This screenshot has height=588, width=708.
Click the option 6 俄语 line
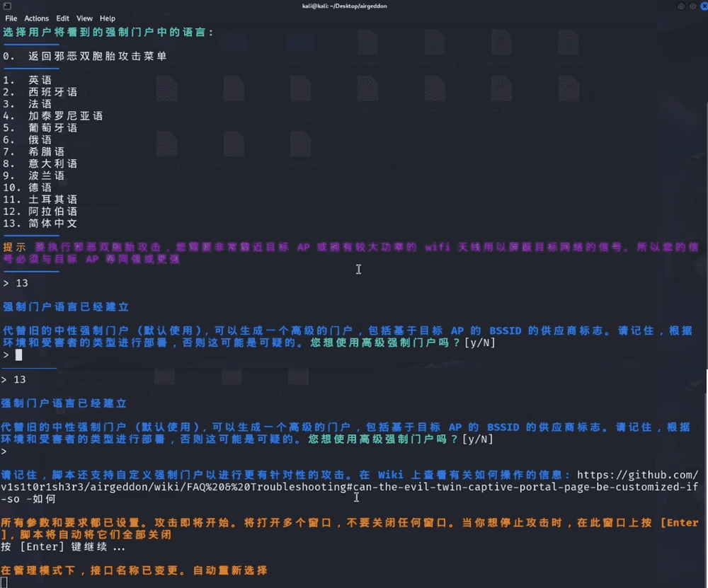[28, 140]
